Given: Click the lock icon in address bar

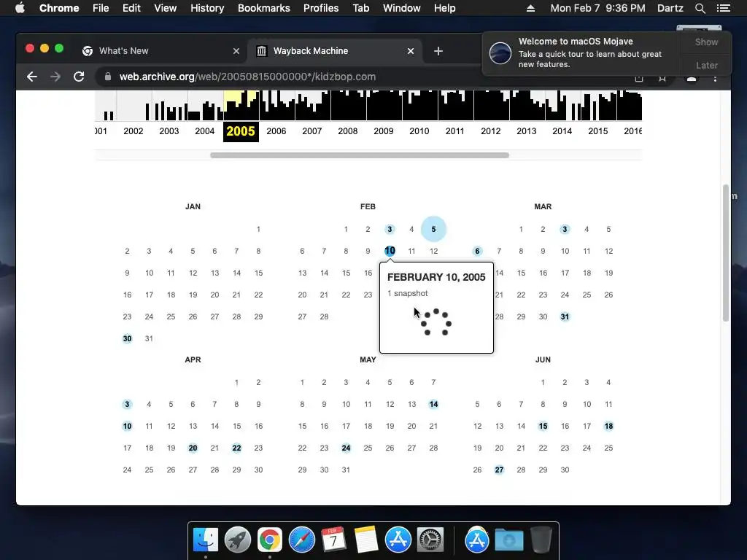Looking at the screenshot, I should (x=108, y=77).
